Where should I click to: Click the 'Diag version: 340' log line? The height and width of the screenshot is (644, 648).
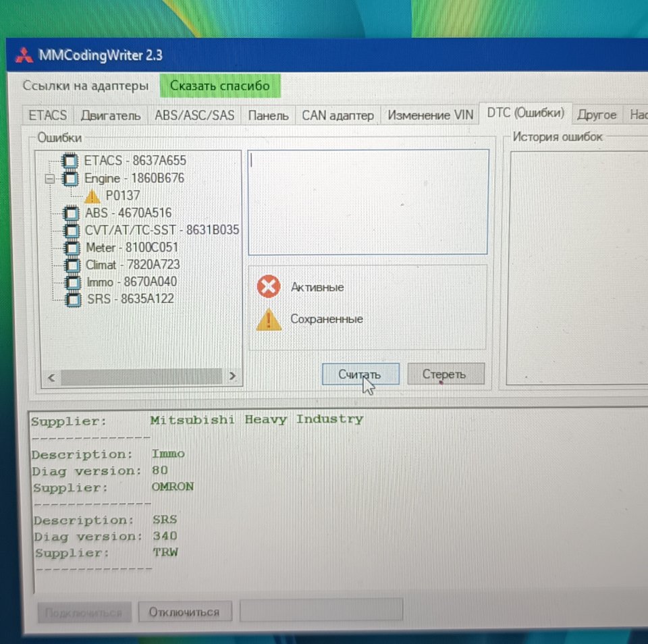[x=106, y=537]
